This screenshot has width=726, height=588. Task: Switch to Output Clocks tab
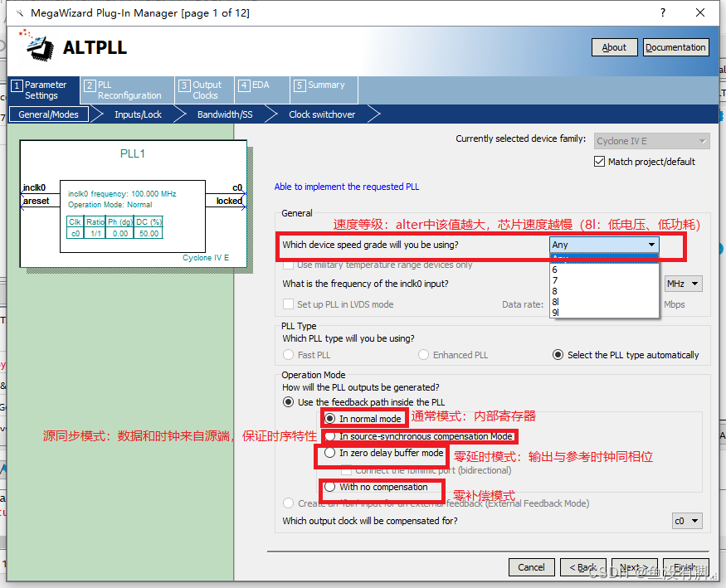click(x=205, y=90)
